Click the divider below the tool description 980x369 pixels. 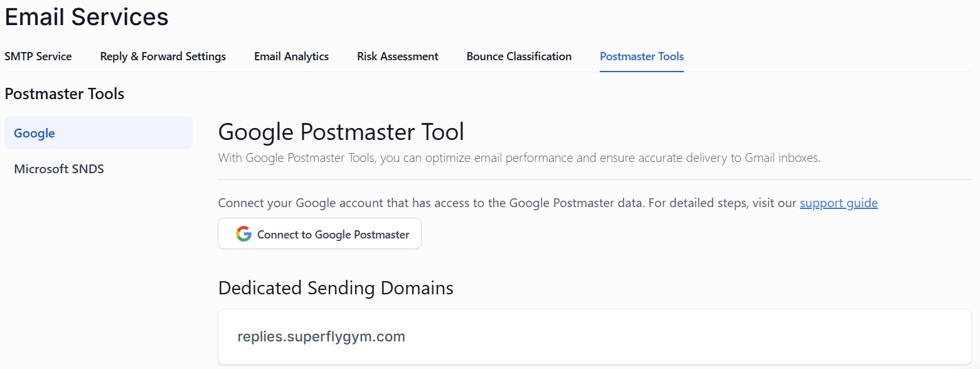pos(595,179)
